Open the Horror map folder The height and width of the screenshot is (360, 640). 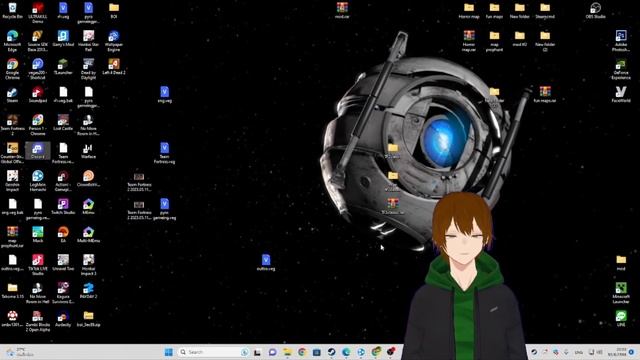[469, 11]
